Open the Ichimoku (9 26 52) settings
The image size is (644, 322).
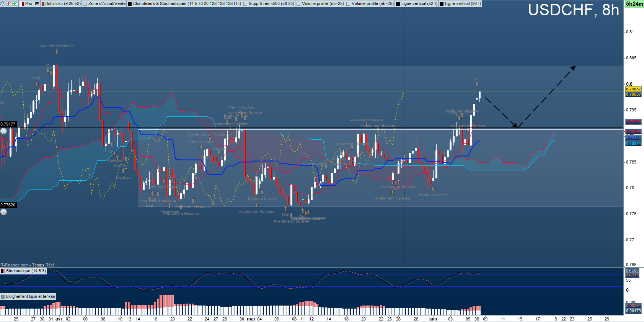[x=64, y=4]
